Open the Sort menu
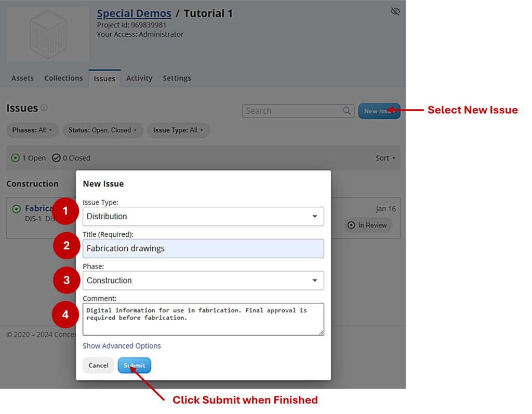 tap(385, 158)
